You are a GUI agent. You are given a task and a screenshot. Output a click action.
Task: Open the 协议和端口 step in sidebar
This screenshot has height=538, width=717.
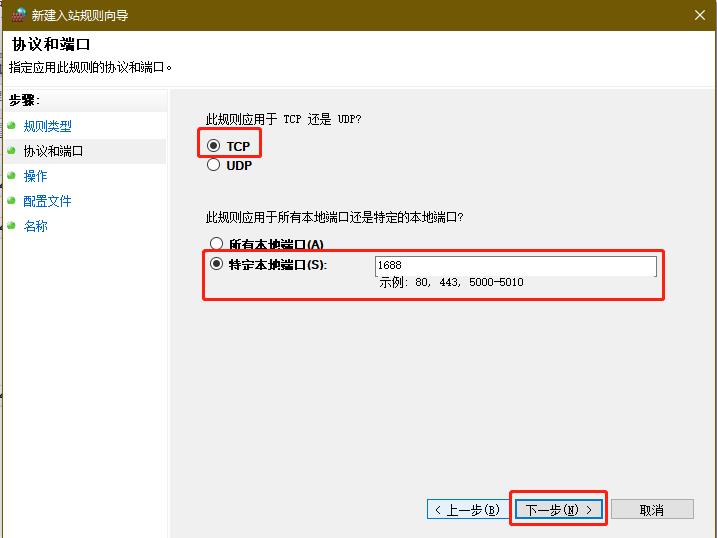click(x=53, y=151)
